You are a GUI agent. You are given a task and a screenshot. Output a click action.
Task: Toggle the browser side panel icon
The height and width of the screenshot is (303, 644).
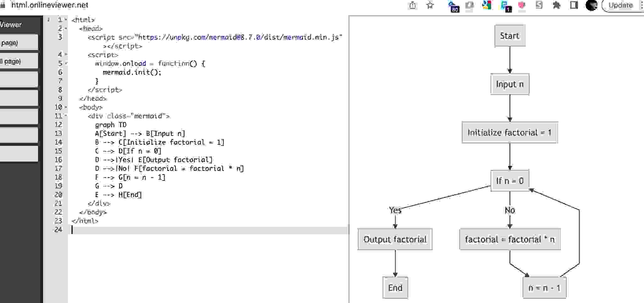(574, 5)
